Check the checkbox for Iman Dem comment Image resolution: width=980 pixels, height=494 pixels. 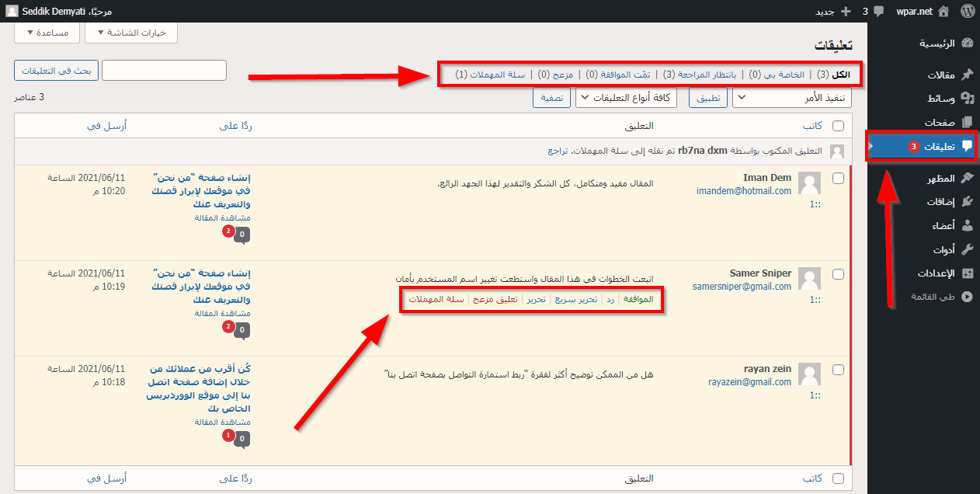[838, 178]
